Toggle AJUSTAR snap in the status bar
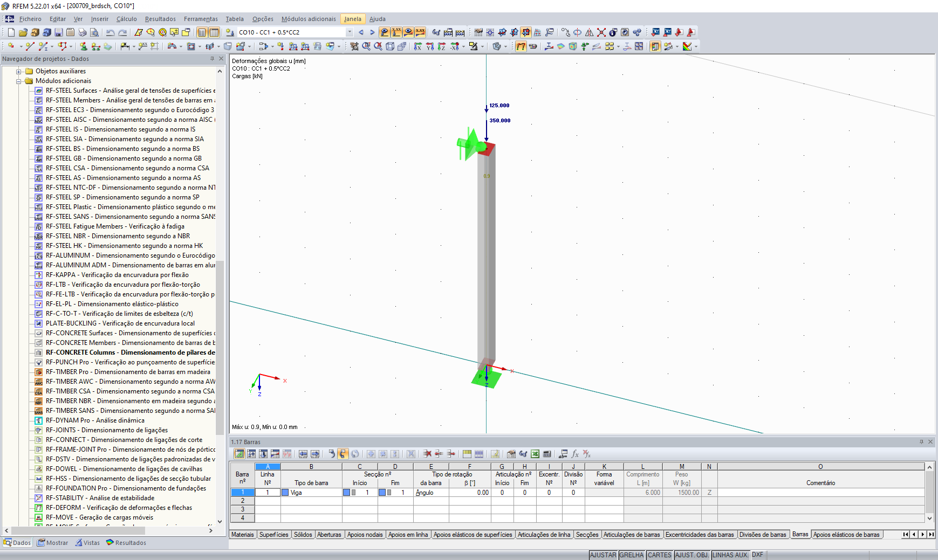This screenshot has height=560, width=938. 603,555
